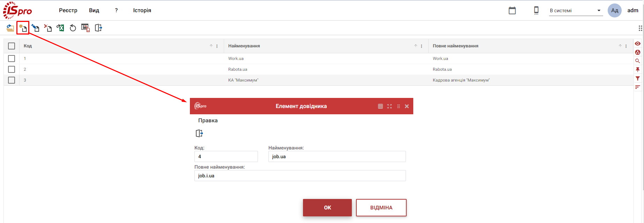Open toolbar drag-handle dots at far right
This screenshot has width=644, height=223.
pos(640,28)
